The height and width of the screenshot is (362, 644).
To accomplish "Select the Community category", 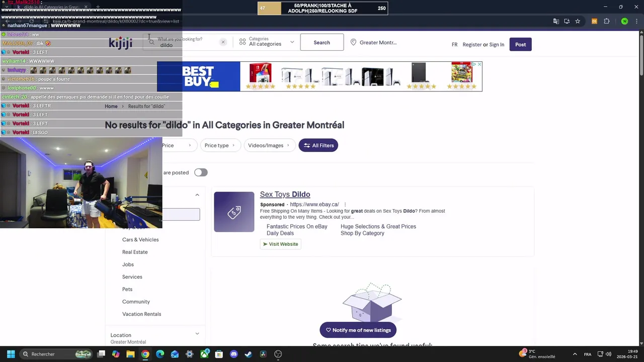I will pyautogui.click(x=136, y=302).
